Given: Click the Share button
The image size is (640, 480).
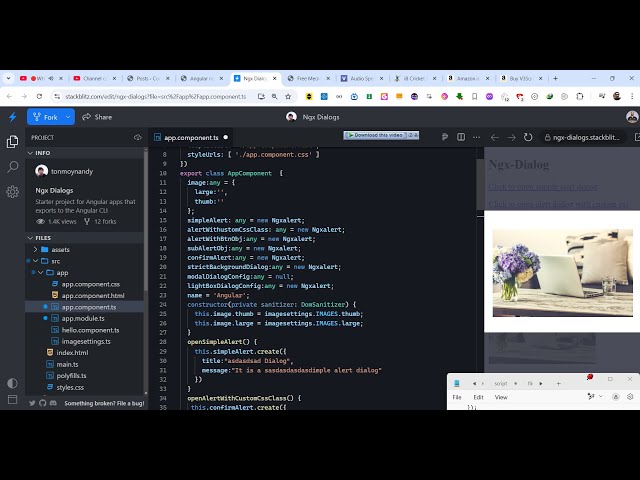Looking at the screenshot, I should click(x=96, y=117).
